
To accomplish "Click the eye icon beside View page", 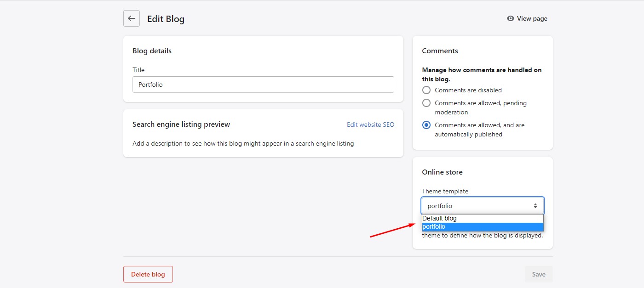I will (510, 18).
